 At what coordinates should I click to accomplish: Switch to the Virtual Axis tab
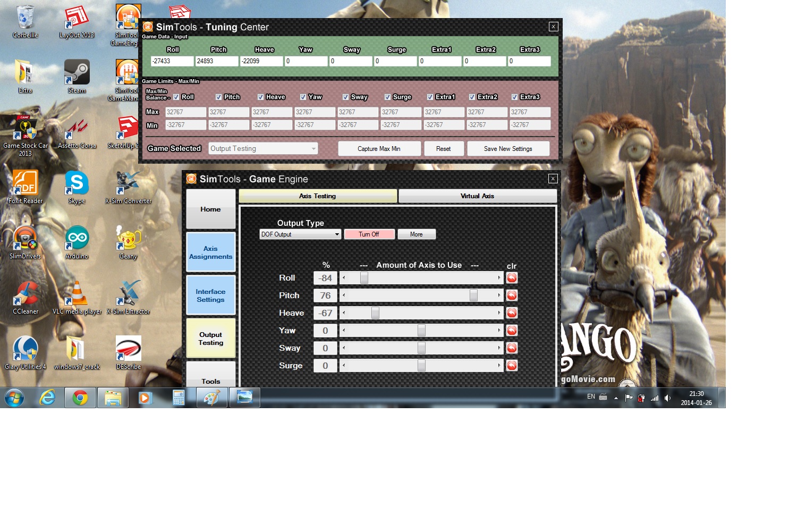tap(478, 196)
